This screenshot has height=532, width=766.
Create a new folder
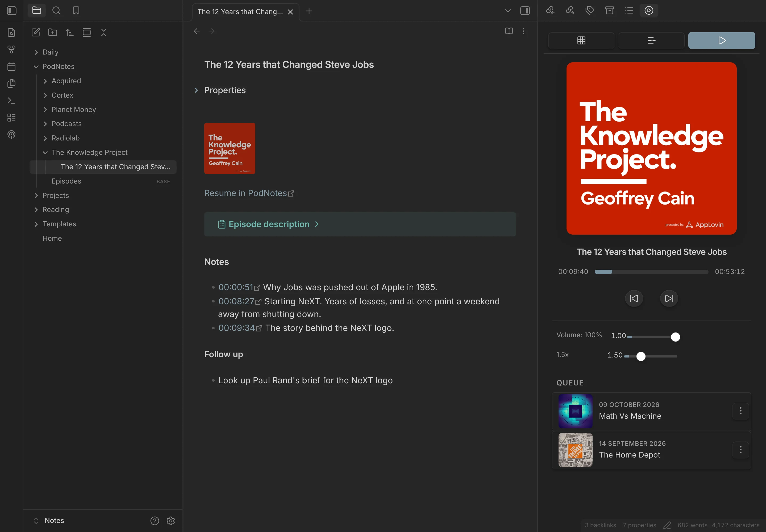(x=53, y=32)
